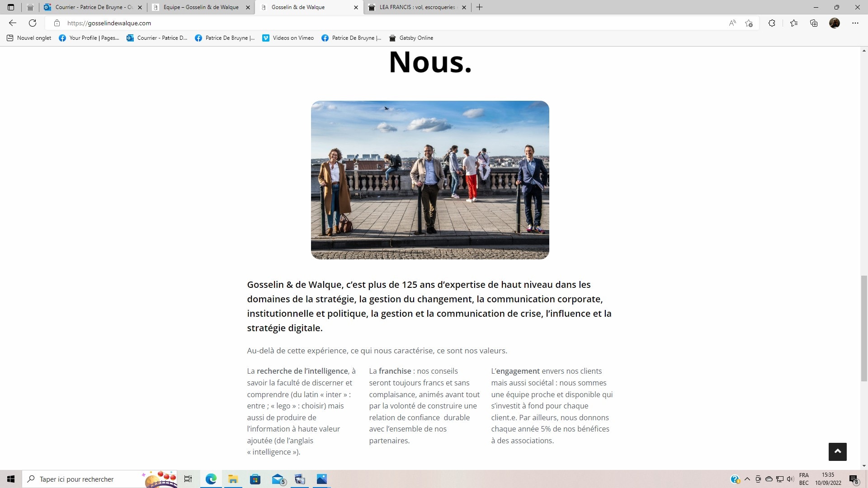The width and height of the screenshot is (868, 488).
Task: Show hidden system tray icons chevron
Action: point(747,479)
